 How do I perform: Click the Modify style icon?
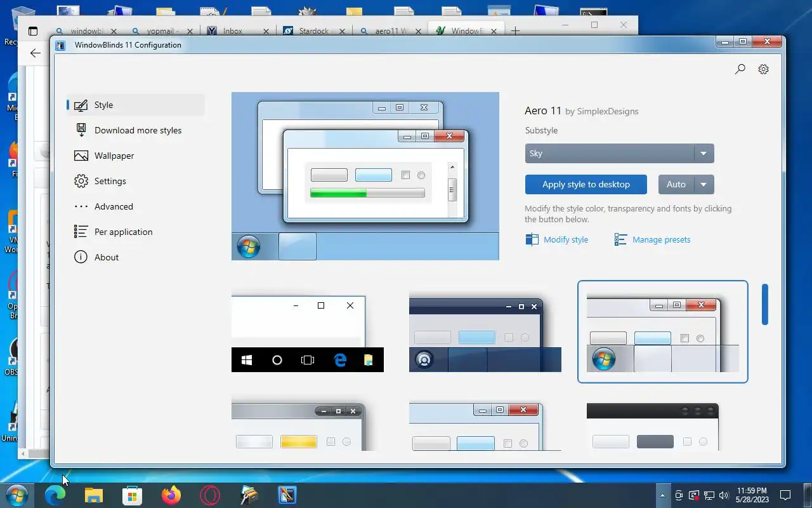pos(532,239)
